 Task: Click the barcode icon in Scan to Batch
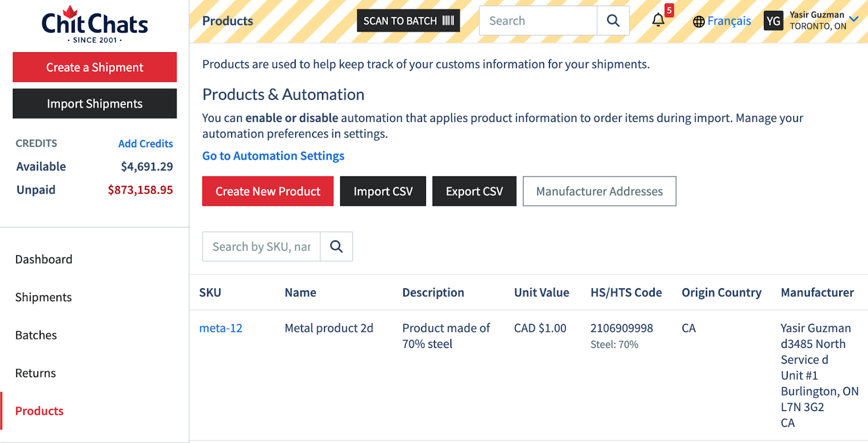tap(448, 21)
